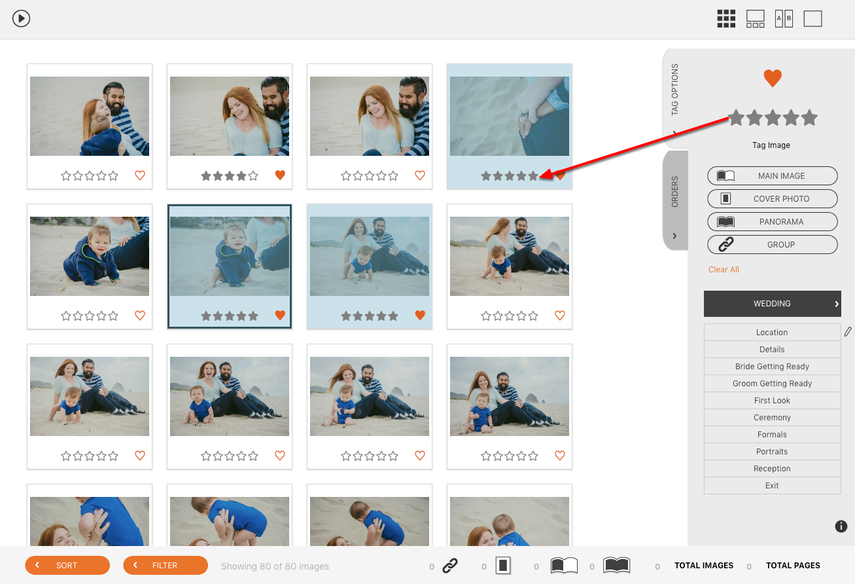Screen dimensions: 855x584
Task: Select the Bride Getting Ready category
Action: click(772, 366)
